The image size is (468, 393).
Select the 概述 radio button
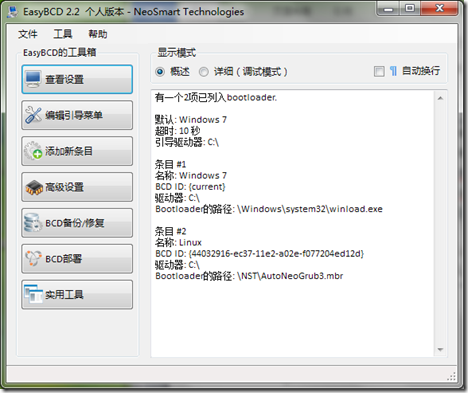click(x=160, y=72)
